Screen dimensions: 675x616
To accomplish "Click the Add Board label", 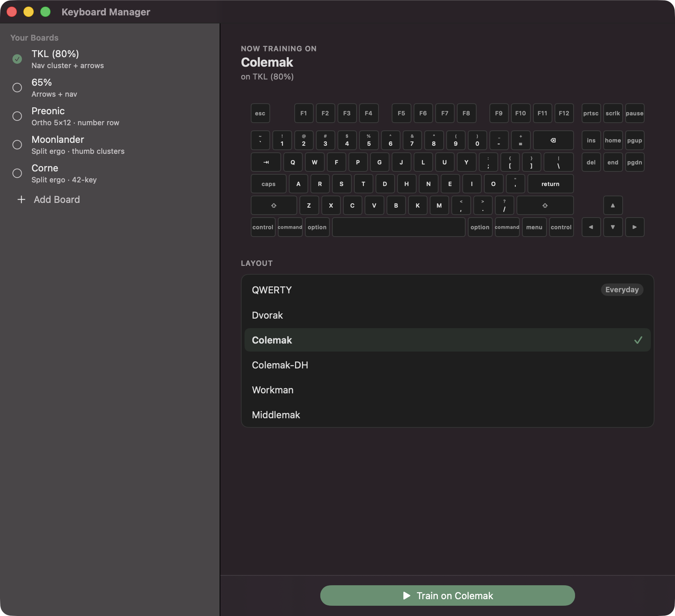I will [x=57, y=200].
